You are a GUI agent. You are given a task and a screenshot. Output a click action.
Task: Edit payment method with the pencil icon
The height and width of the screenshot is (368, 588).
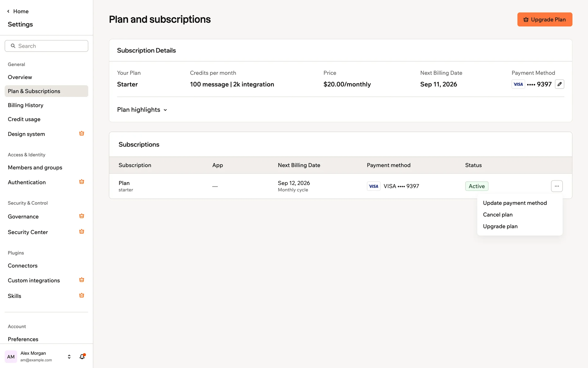pos(559,84)
